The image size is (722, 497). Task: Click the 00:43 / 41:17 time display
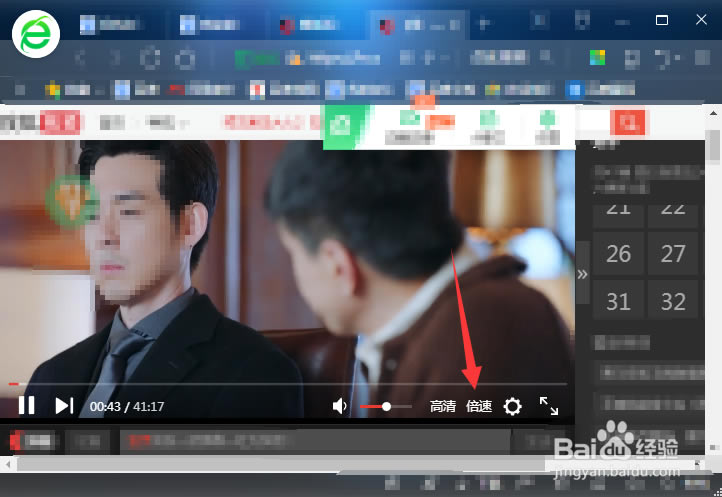pos(127,406)
